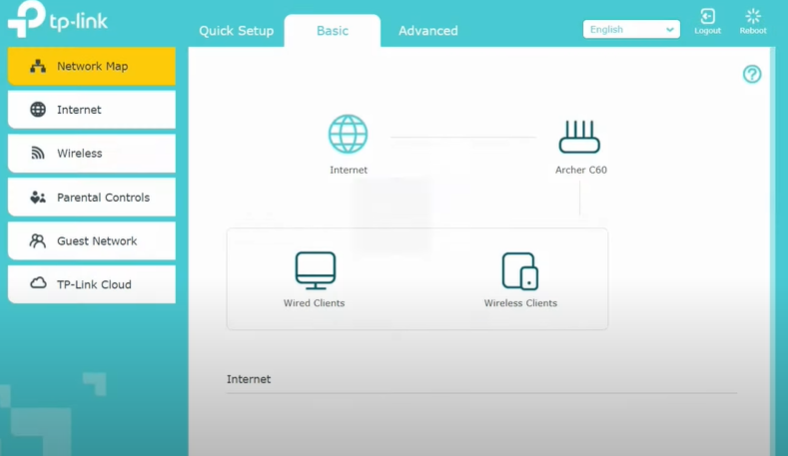The height and width of the screenshot is (456, 788).
Task: Click the TP-Link logo
Action: tap(58, 22)
